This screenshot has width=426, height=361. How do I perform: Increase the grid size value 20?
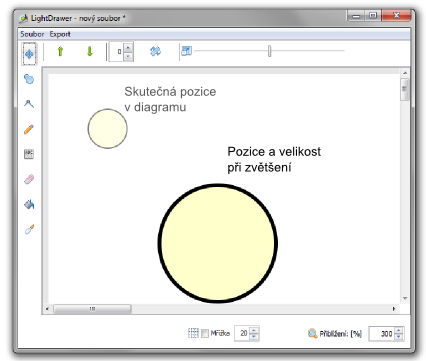point(254,330)
